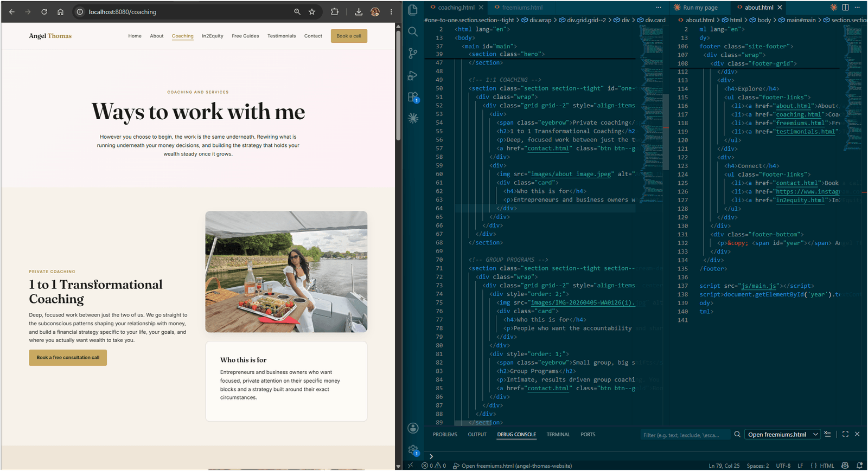
Task: Split the right editor group
Action: coord(845,7)
